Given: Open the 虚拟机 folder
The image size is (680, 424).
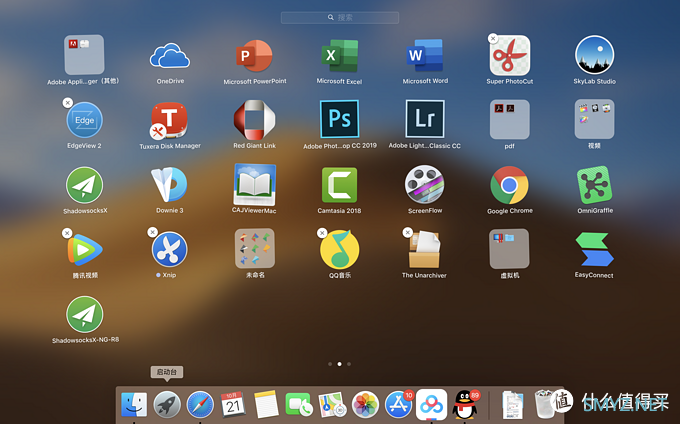Looking at the screenshot, I should 510,249.
